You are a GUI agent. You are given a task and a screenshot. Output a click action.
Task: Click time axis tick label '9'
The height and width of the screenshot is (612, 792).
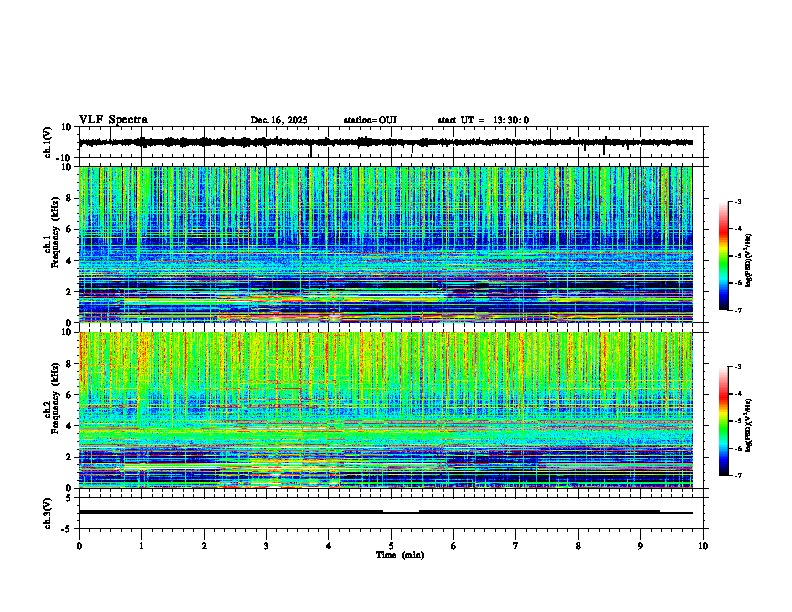click(640, 546)
